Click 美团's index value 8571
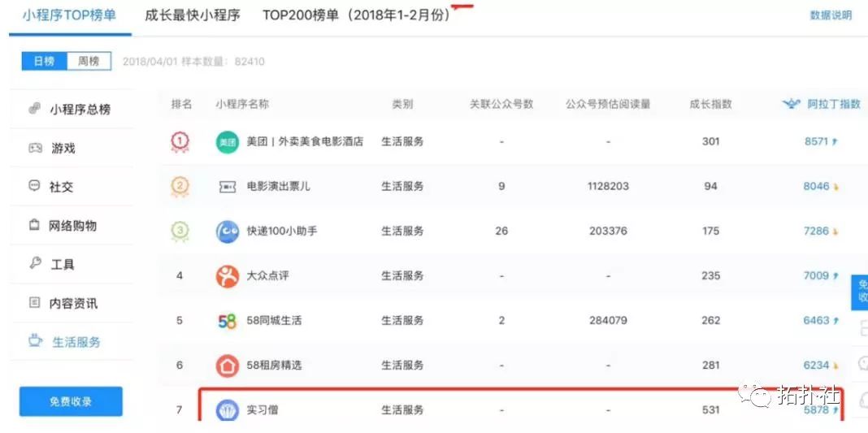This screenshot has width=868, height=433. [817, 141]
